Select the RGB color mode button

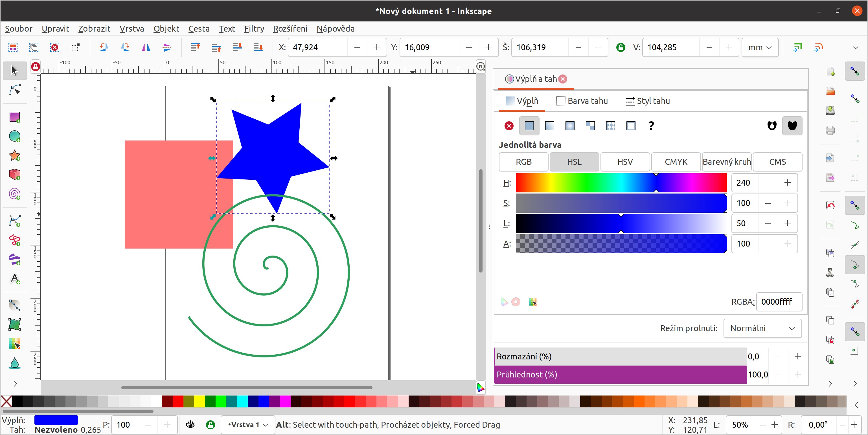tap(523, 162)
